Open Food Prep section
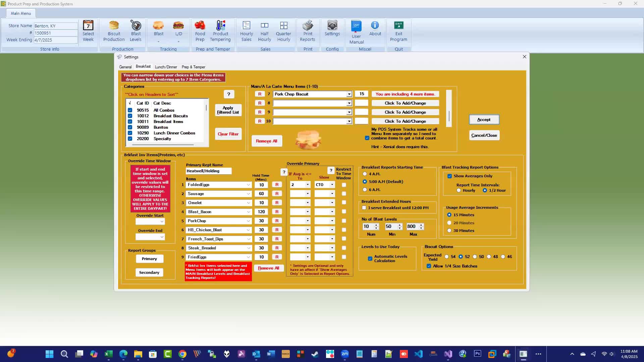 click(200, 31)
